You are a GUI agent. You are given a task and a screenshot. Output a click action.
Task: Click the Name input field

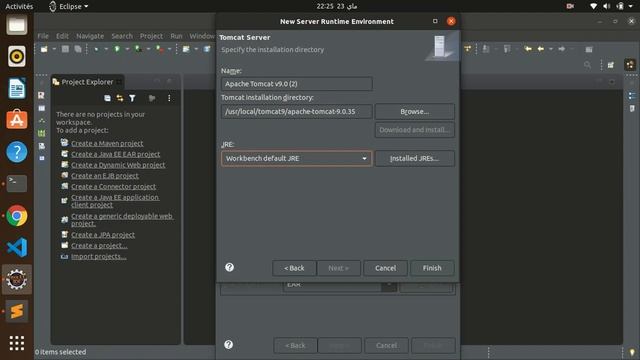(296, 84)
